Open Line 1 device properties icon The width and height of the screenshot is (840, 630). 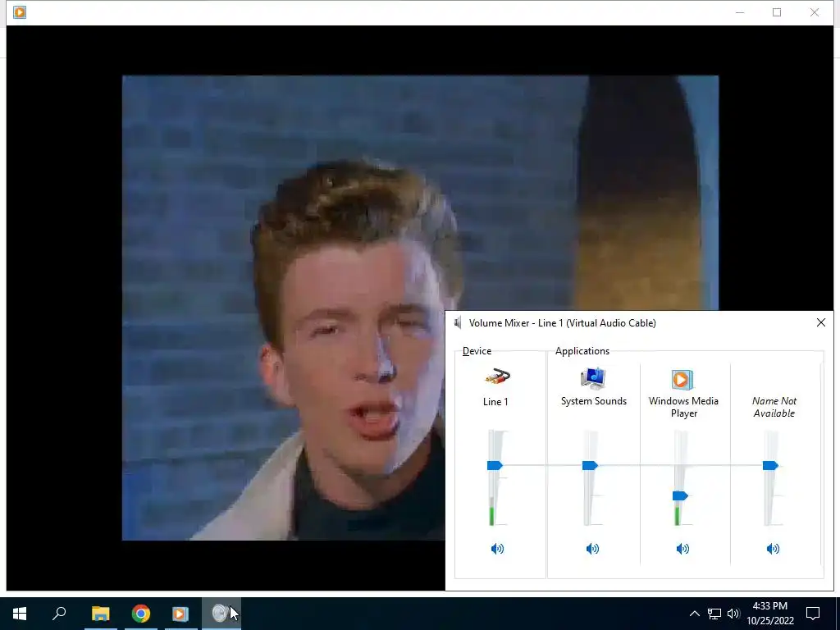(x=498, y=377)
